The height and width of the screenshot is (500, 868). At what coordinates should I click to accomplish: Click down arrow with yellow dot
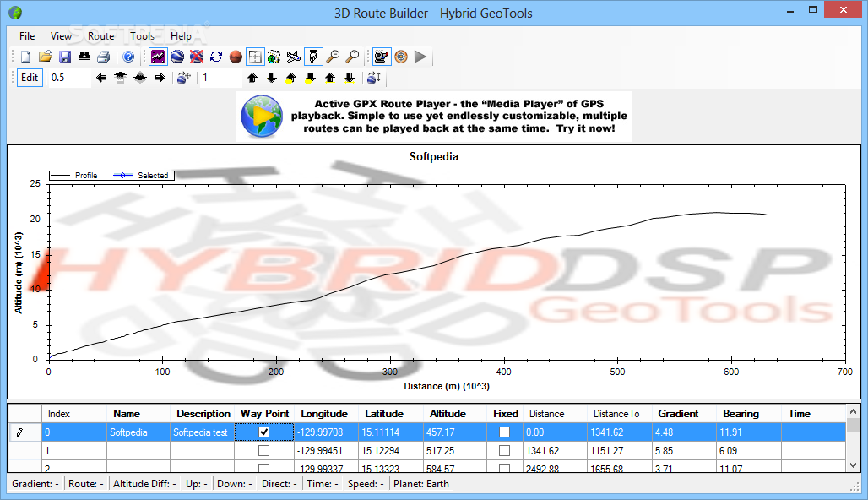[x=311, y=78]
